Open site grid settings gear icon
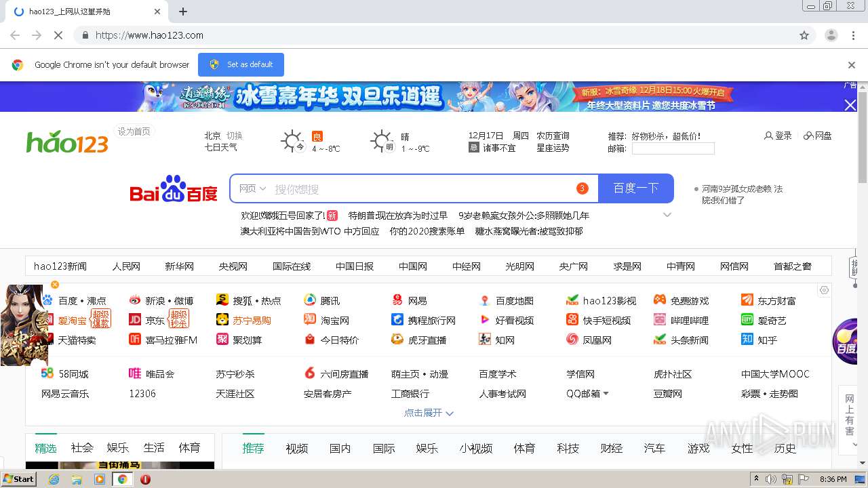This screenshot has width=868, height=488. pos(824,290)
